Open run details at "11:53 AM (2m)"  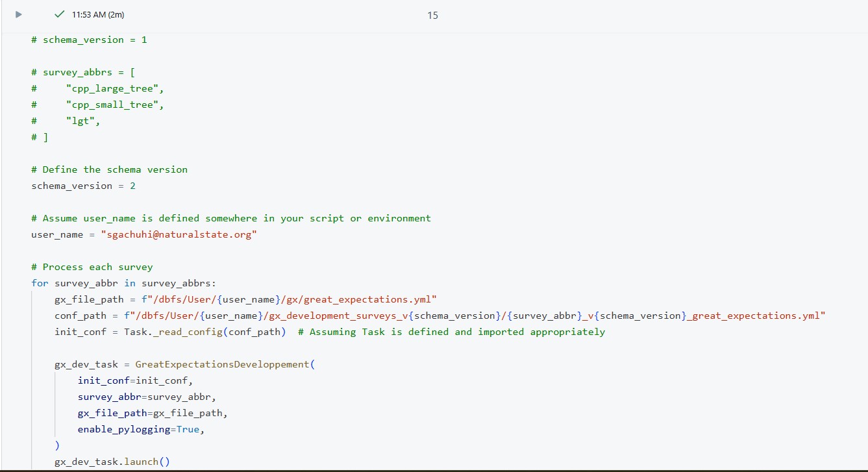[98, 15]
